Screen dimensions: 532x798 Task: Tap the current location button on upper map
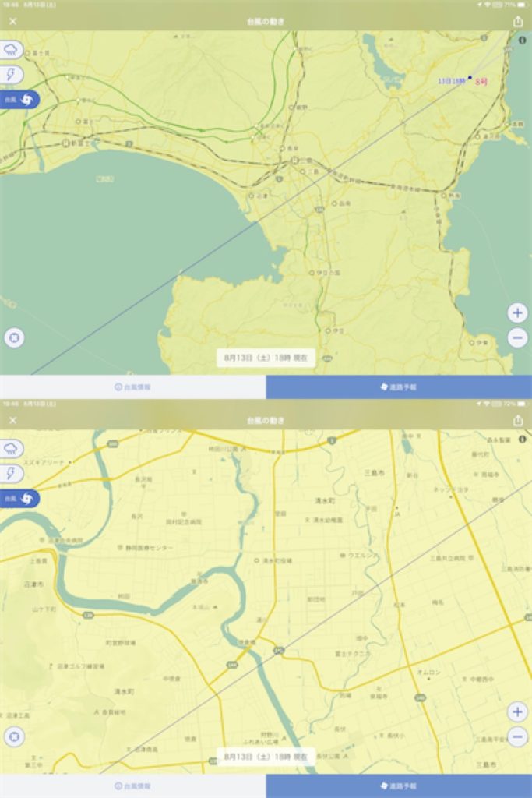click(x=13, y=338)
